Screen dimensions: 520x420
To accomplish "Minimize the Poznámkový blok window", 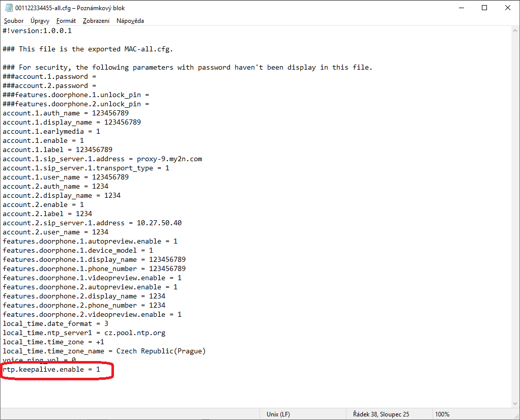I will point(460,8).
